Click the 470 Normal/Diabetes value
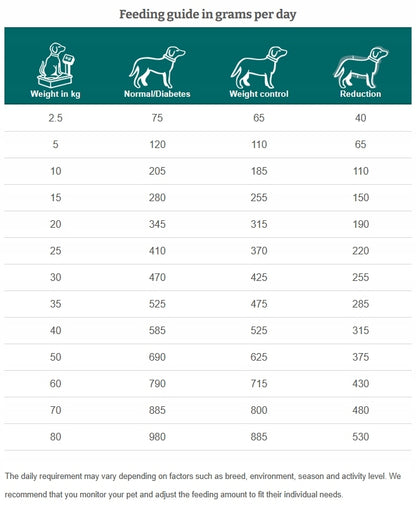Viewport: 416px width, 510px height. coord(157,277)
